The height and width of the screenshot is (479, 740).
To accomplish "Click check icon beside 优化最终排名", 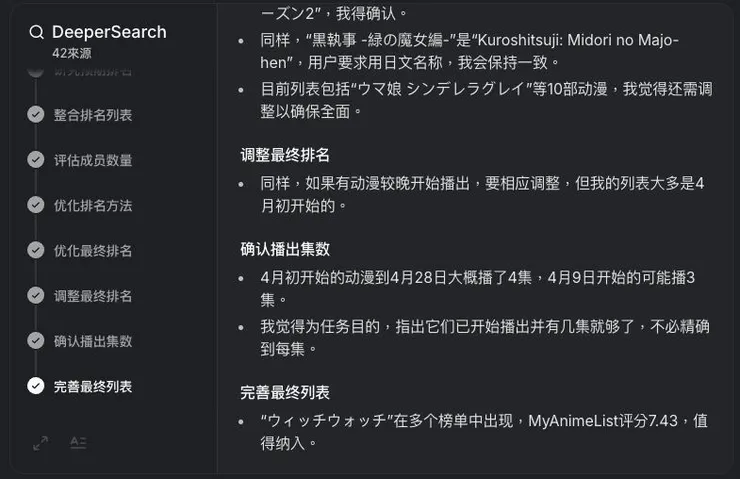I will tap(36, 250).
